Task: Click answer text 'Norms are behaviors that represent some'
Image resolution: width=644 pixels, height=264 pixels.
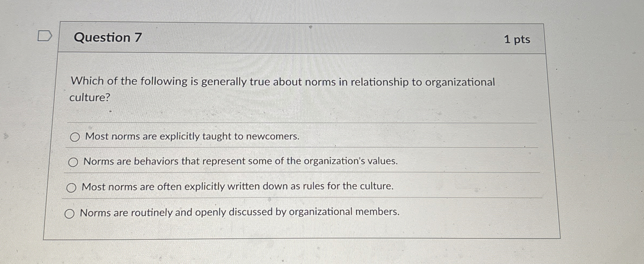Action: 241,161
